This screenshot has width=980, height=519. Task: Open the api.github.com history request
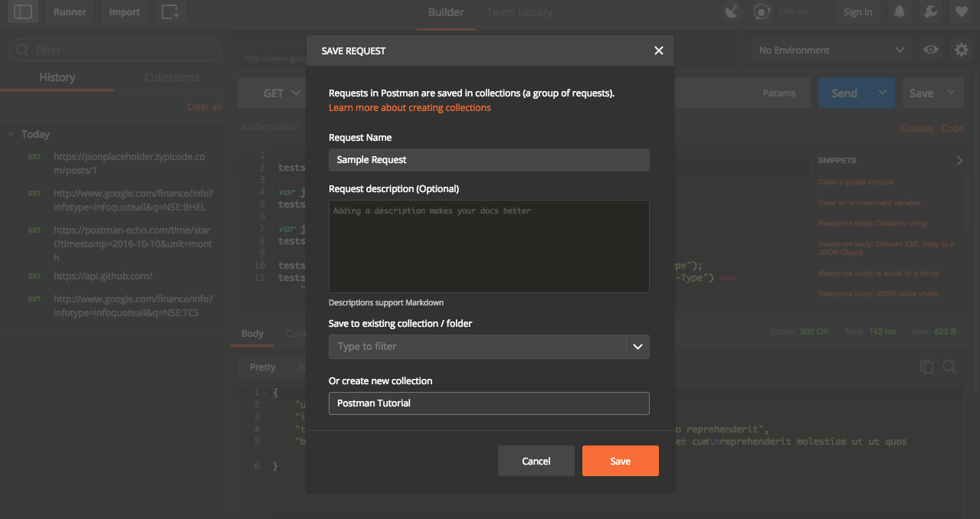pos(103,276)
